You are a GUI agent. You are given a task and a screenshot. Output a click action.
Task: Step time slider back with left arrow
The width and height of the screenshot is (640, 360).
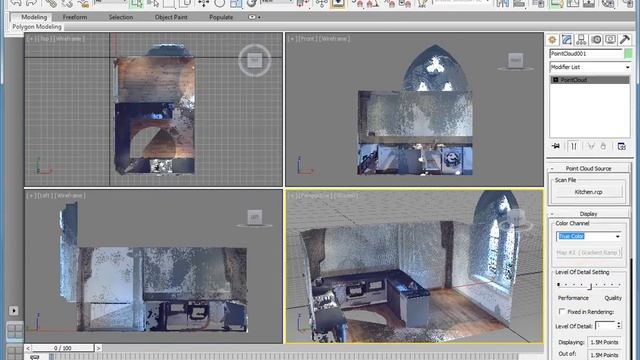pos(28,348)
